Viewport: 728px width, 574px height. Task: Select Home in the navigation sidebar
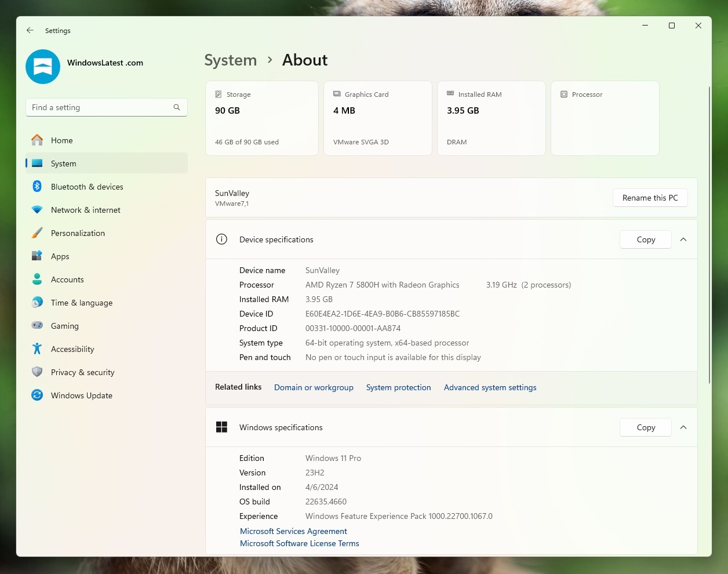(x=62, y=140)
